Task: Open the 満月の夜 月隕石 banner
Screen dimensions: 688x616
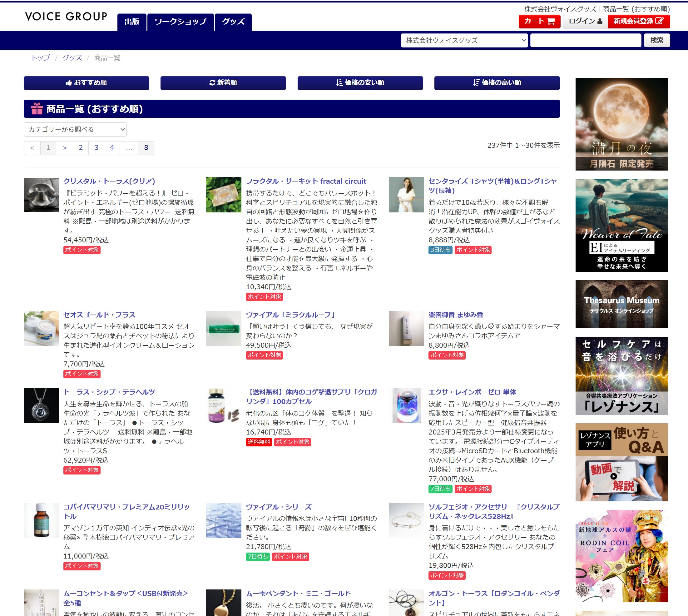Action: (621, 124)
